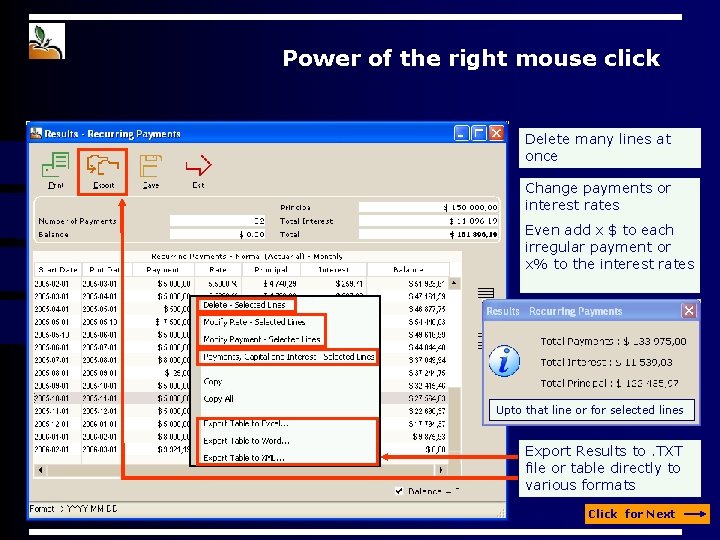
Task: Choose Copy in the context menu
Action: [212, 382]
